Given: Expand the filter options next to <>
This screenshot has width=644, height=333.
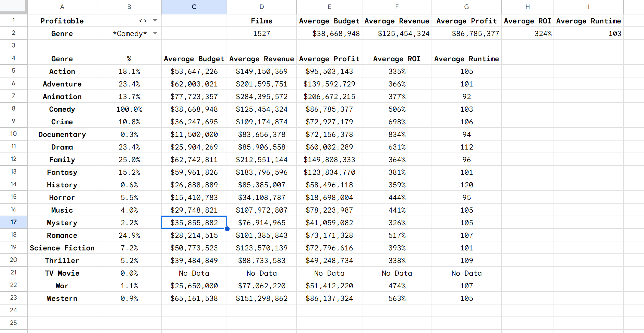Looking at the screenshot, I should tap(155, 21).
